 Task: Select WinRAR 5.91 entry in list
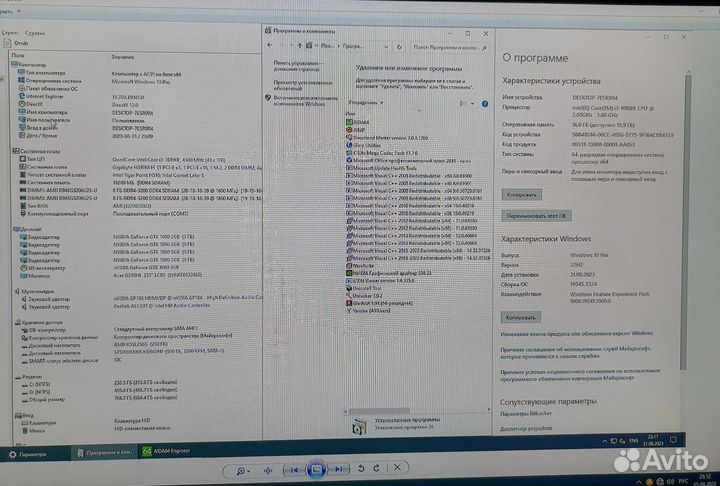[379, 303]
